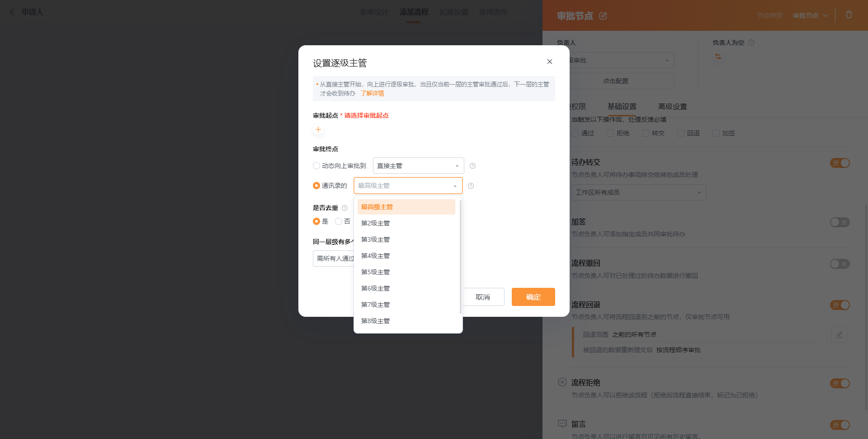Click the swap icon under 负责人为空
The height and width of the screenshot is (439, 868).
tap(718, 57)
